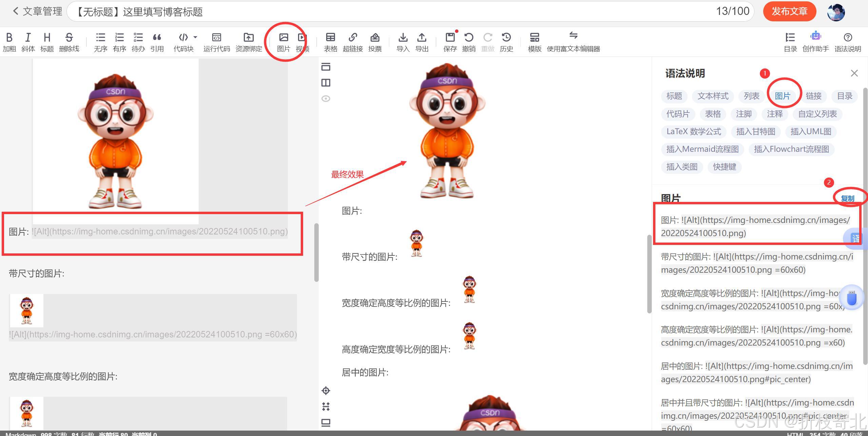This screenshot has width=868, height=436.
Task: Select the 目录 syntax tab
Action: [845, 96]
